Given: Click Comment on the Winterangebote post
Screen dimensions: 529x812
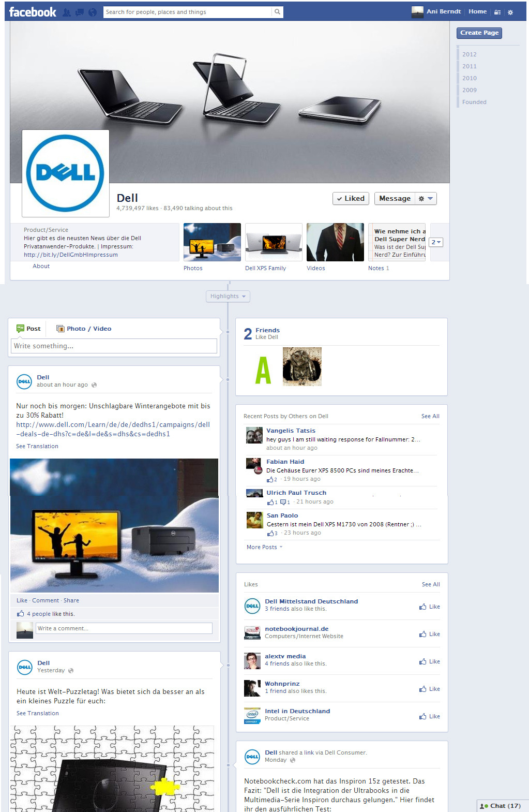Looking at the screenshot, I should click(46, 600).
